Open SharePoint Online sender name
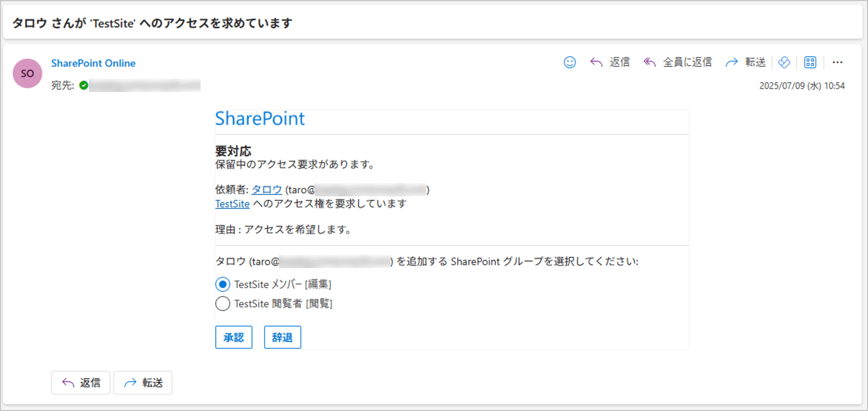 point(93,63)
